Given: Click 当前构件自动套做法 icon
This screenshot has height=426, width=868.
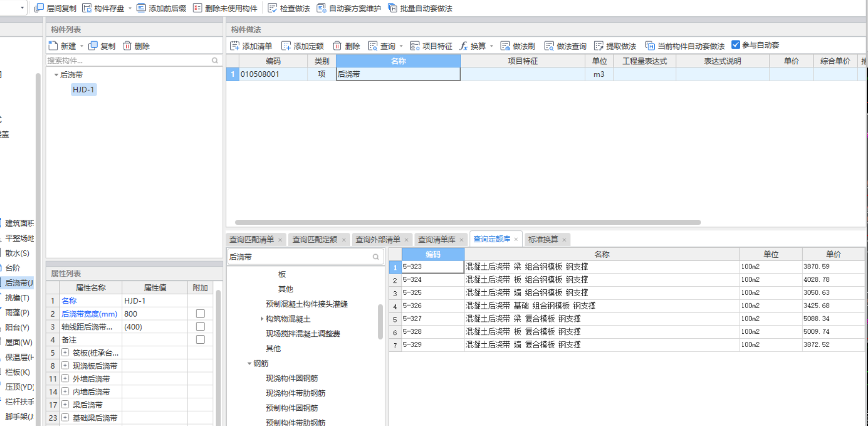Looking at the screenshot, I should (650, 46).
